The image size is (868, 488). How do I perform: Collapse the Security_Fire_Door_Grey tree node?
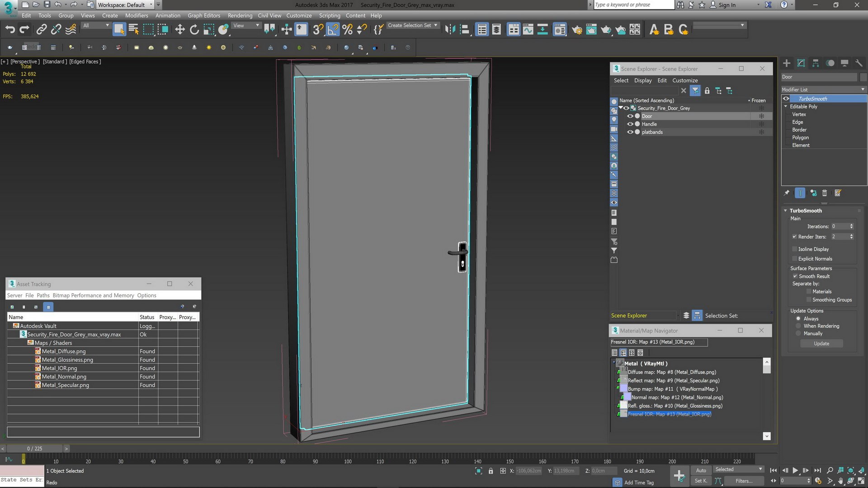point(621,108)
